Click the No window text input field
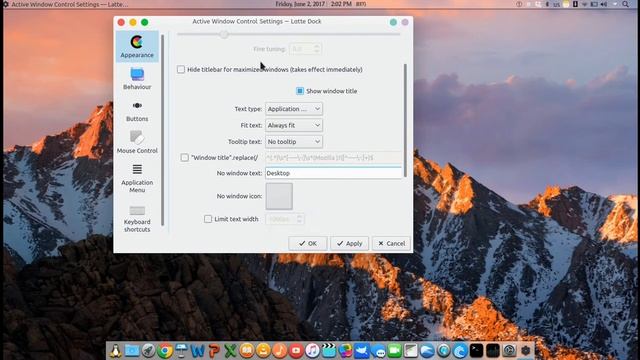This screenshot has height=360, width=640. point(333,173)
